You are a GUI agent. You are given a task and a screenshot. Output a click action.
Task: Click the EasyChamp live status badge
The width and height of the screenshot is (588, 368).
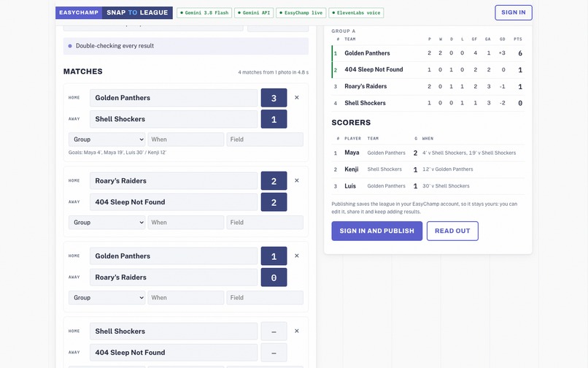[x=301, y=12]
